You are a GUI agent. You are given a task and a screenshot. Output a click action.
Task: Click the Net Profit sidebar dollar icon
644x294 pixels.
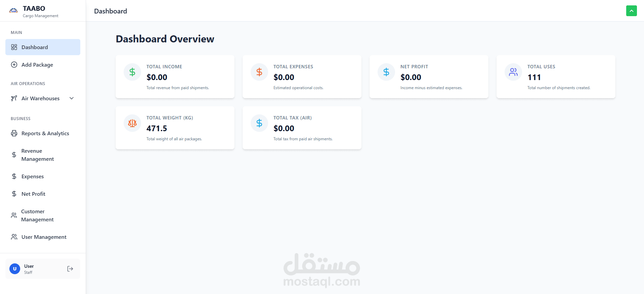click(x=14, y=194)
